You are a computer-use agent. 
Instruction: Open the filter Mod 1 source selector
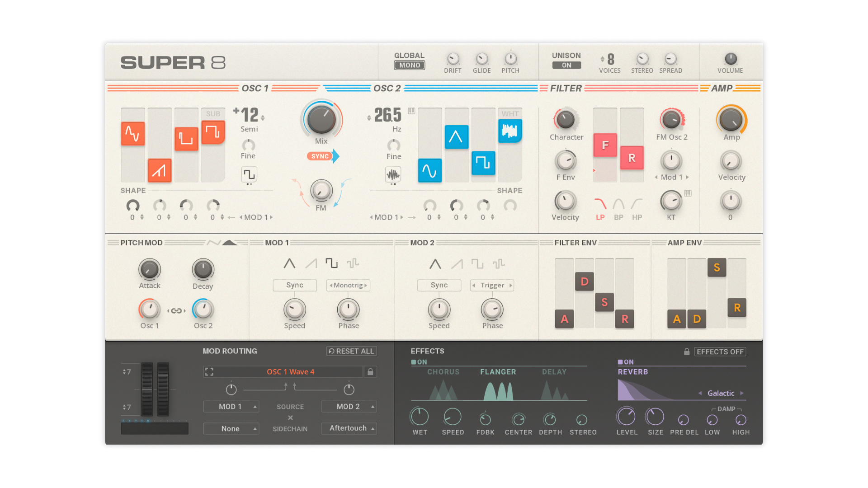pos(671,177)
